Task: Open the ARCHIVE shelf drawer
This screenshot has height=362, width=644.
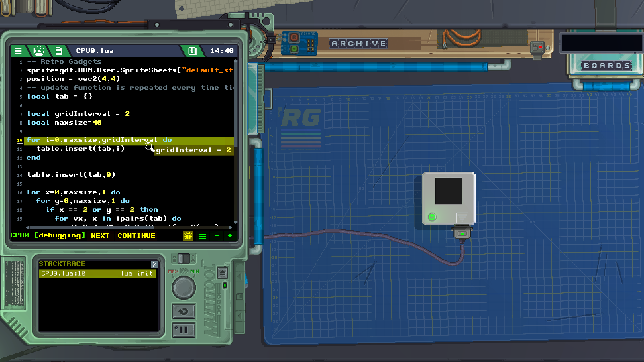Action: pos(359,44)
